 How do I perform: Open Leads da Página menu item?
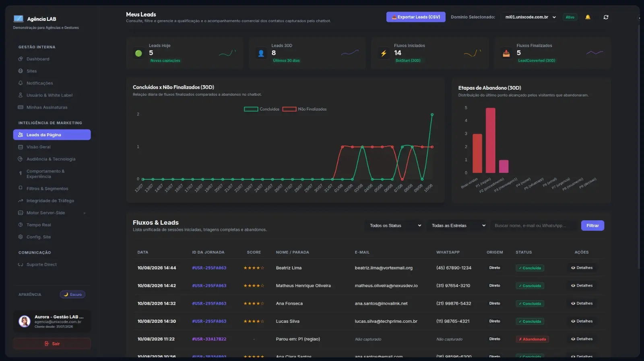coord(52,135)
